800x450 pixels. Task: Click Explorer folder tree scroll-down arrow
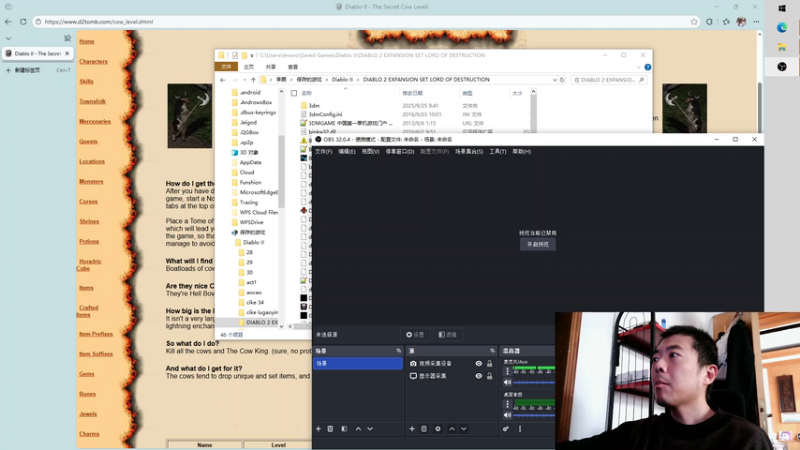[281, 327]
